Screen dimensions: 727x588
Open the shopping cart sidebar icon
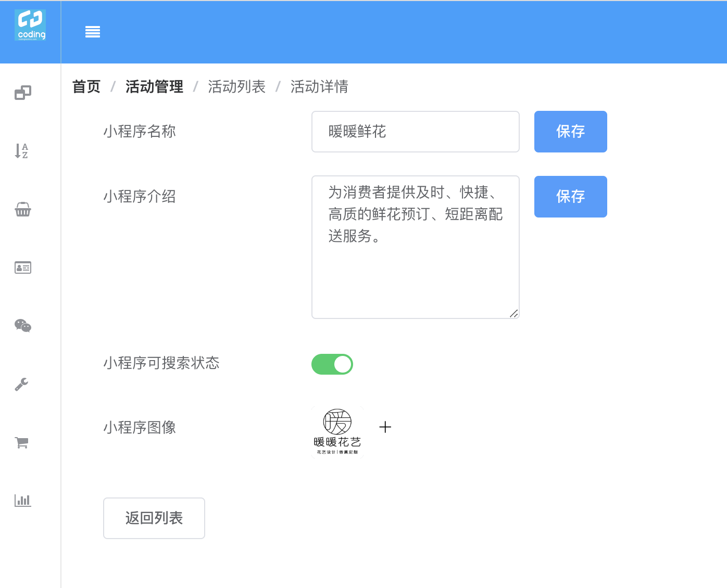[22, 442]
